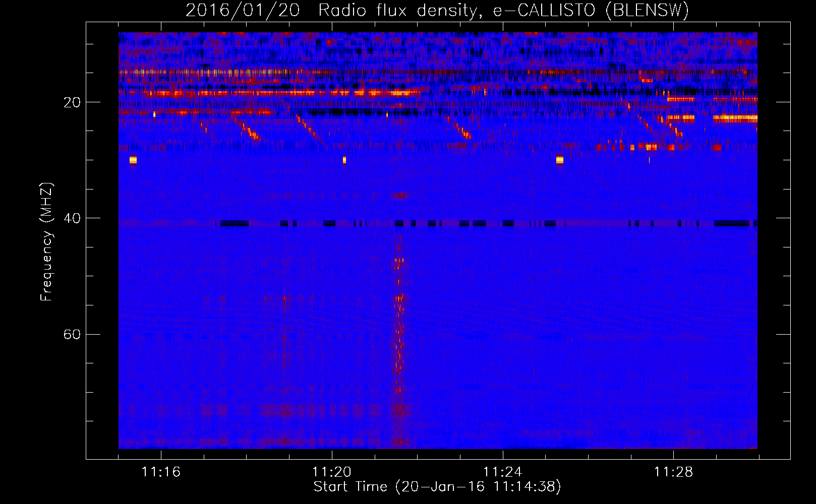Viewport: 816px width, 504px height.
Task: Click the 60 frequency tick label
Action: point(72,334)
